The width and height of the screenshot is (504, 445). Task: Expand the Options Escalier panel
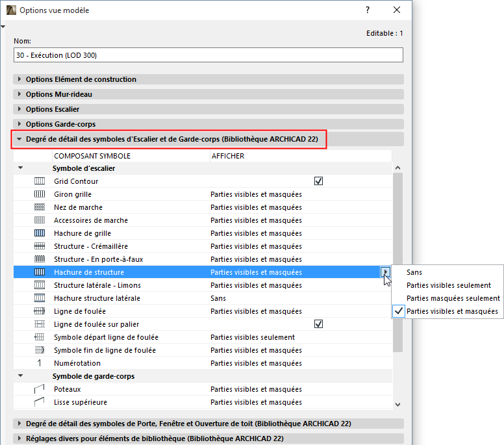19,109
